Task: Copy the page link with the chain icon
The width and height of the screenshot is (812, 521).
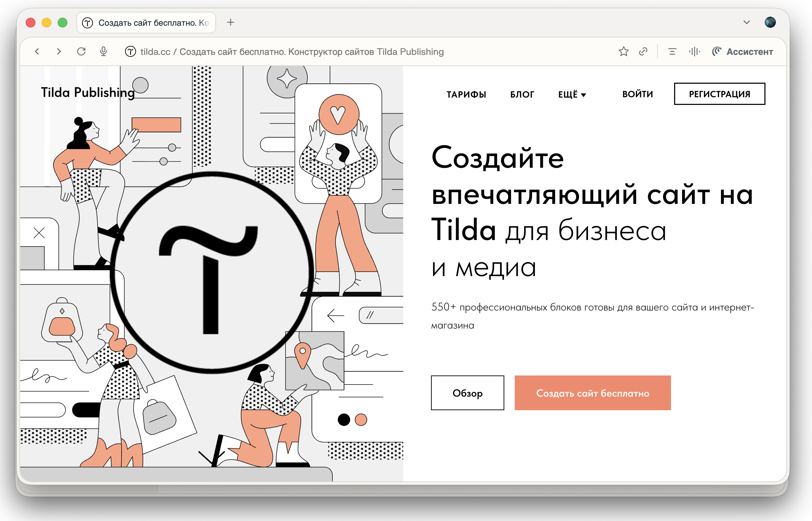Action: pyautogui.click(x=643, y=52)
